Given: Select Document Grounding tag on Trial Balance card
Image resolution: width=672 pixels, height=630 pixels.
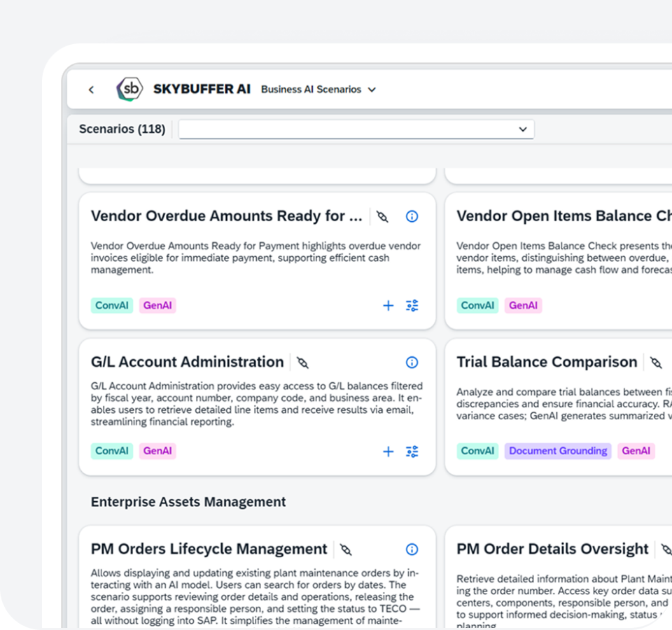Looking at the screenshot, I should pos(558,451).
